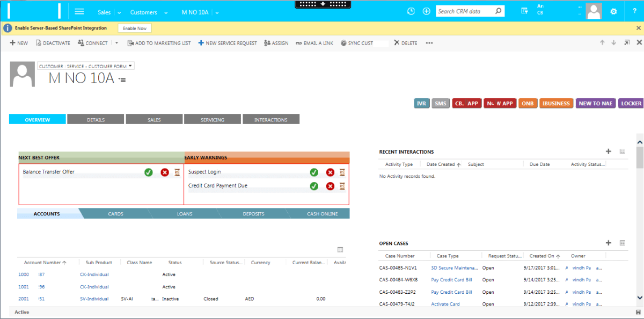
Task: Click Enable Now for SharePoint Integration
Action: (134, 28)
